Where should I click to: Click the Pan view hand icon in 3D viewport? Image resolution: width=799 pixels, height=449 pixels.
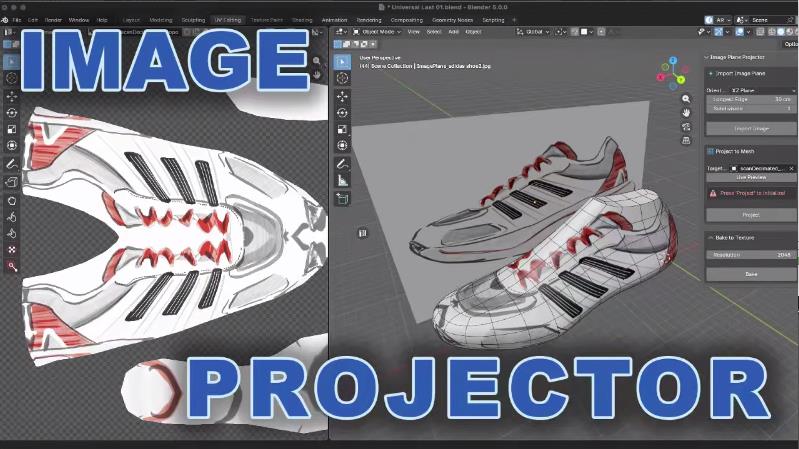pos(686,113)
